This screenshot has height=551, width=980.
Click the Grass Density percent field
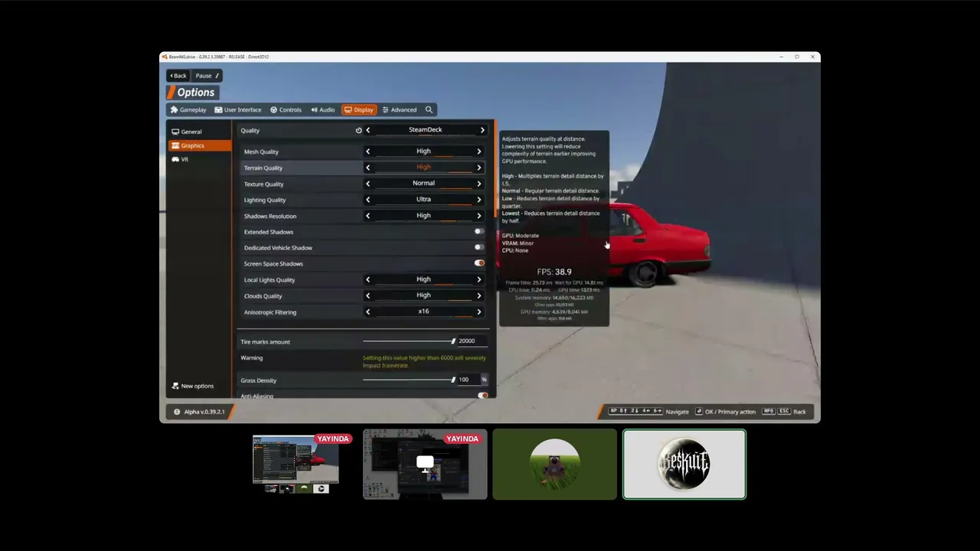pos(472,380)
